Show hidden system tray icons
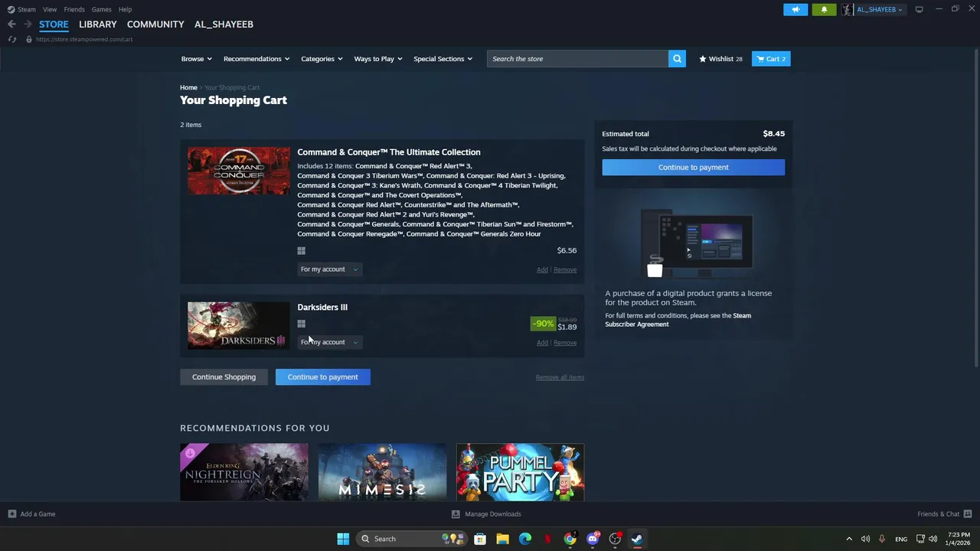The width and height of the screenshot is (980, 551). pos(848,539)
